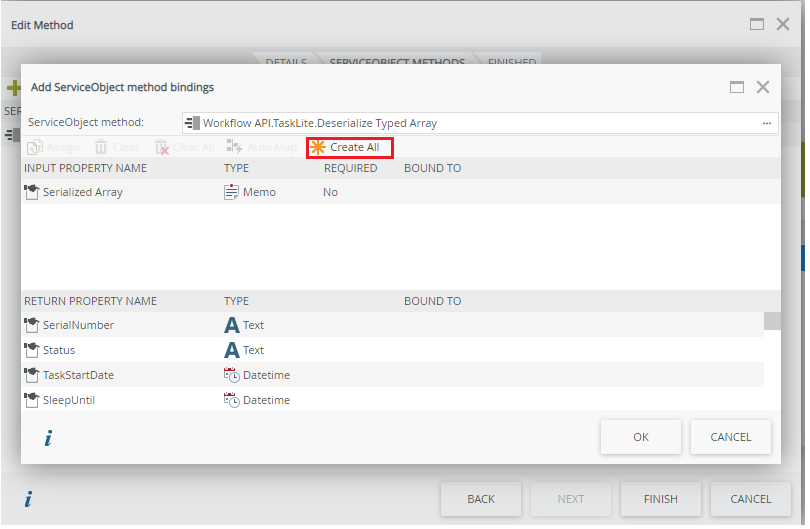
Task: Close the Add ServiceObject method bindings dialog
Action: point(763,87)
